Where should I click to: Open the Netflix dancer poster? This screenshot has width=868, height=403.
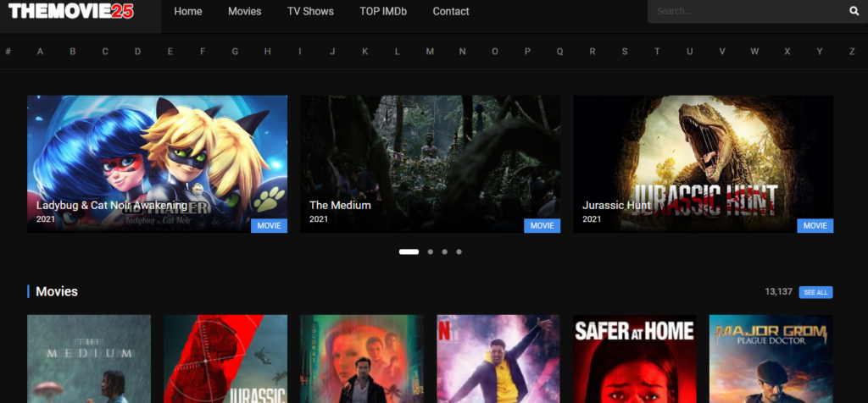click(x=498, y=359)
